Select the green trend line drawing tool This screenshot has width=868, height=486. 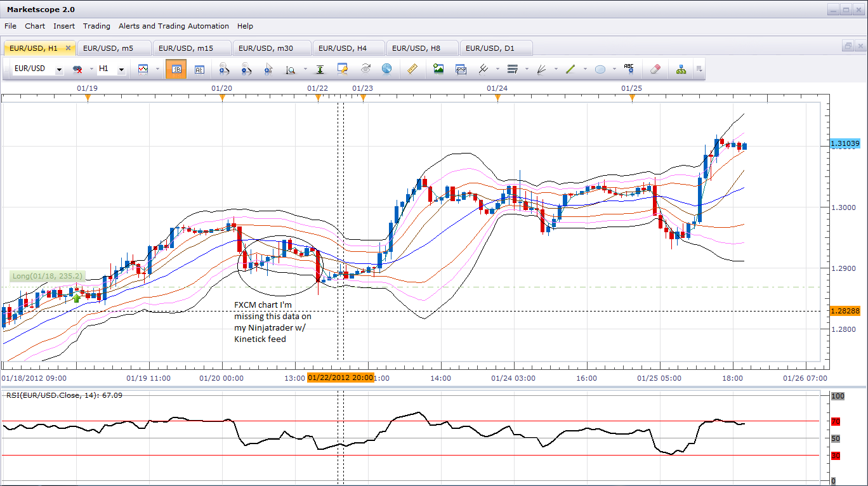click(x=570, y=69)
